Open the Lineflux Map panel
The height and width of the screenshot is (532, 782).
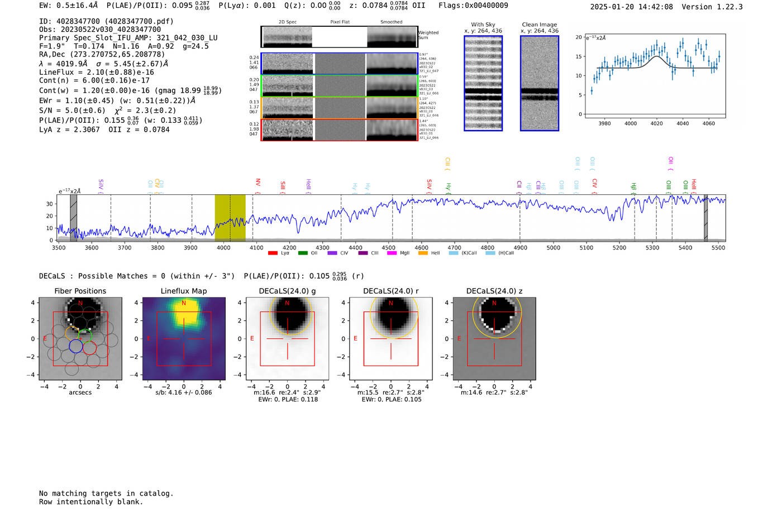click(184, 339)
